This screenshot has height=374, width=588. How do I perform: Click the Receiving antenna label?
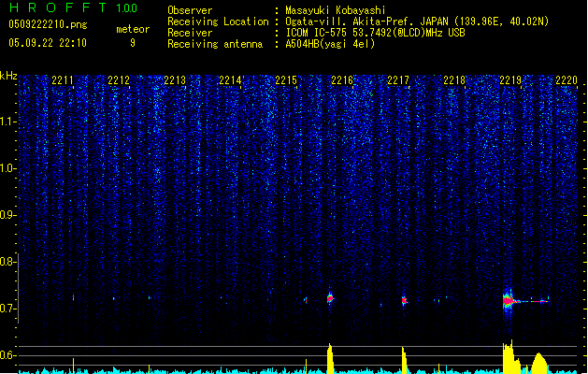[215, 44]
